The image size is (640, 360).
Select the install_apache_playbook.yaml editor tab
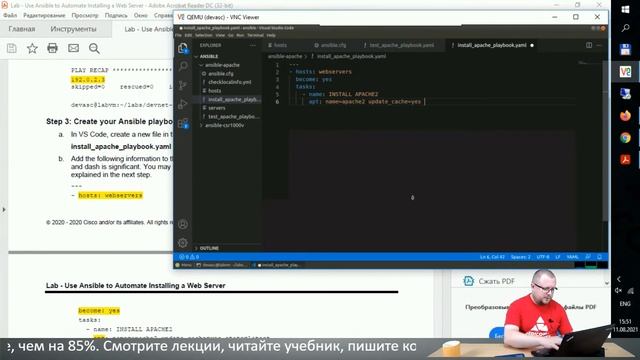(491, 45)
